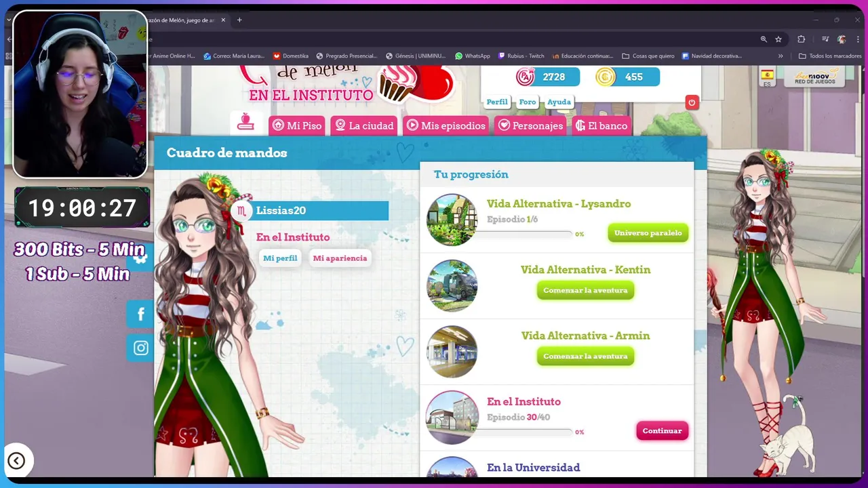Click the En la Universidad thumbnail

point(452,467)
